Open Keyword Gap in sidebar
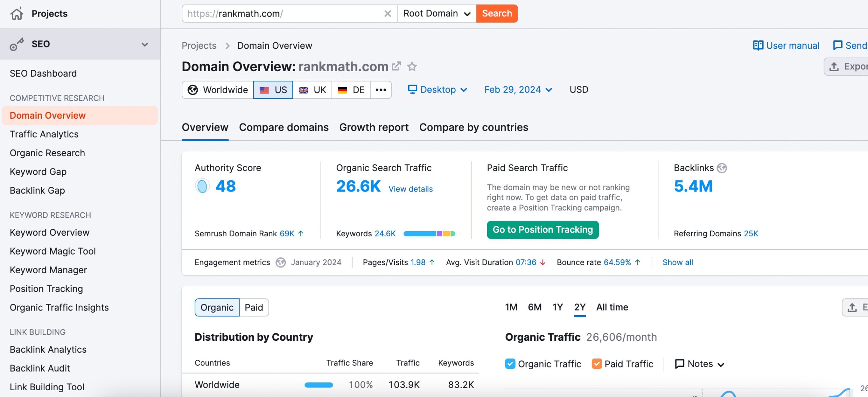Image resolution: width=868 pixels, height=397 pixels. (38, 172)
